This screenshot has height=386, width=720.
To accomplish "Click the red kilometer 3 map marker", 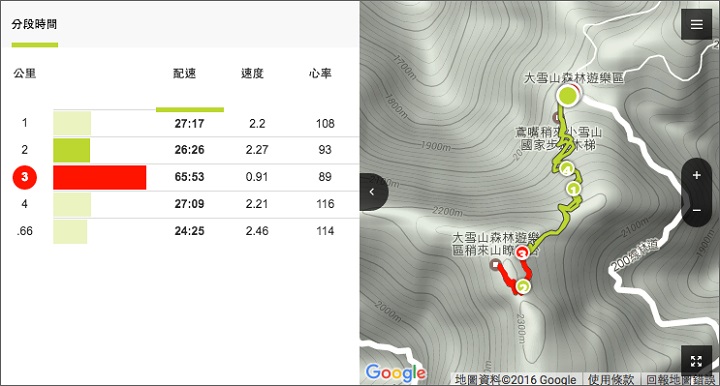I will (522, 252).
